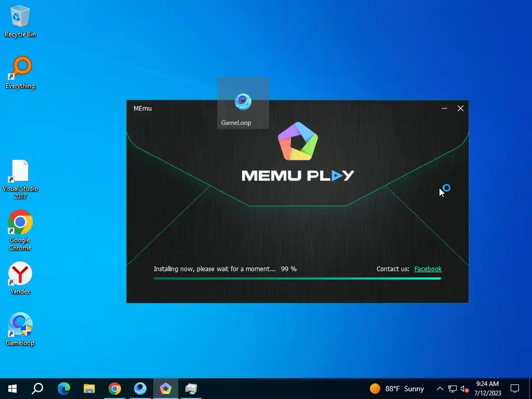Click the GameLoop icon being dragged above the MEmu window
Viewport: 532px width, 399px height.
pos(243,103)
